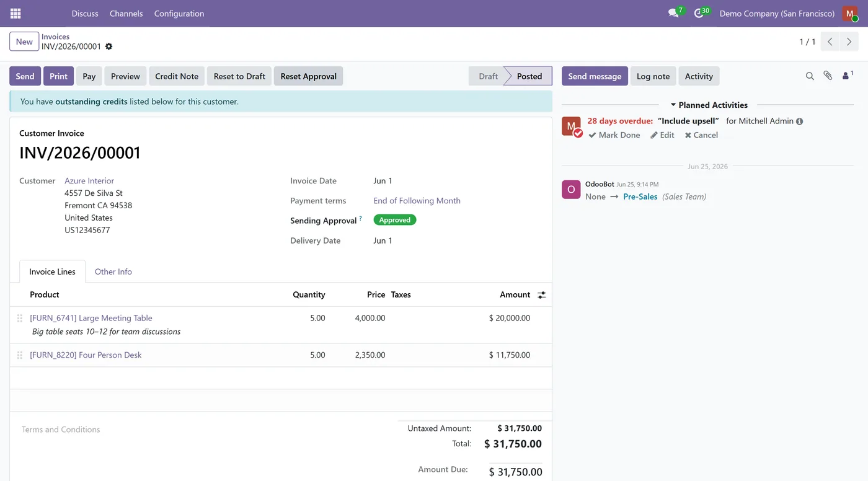The width and height of the screenshot is (868, 481).
Task: Click the Reset Approval button
Action: coord(308,76)
